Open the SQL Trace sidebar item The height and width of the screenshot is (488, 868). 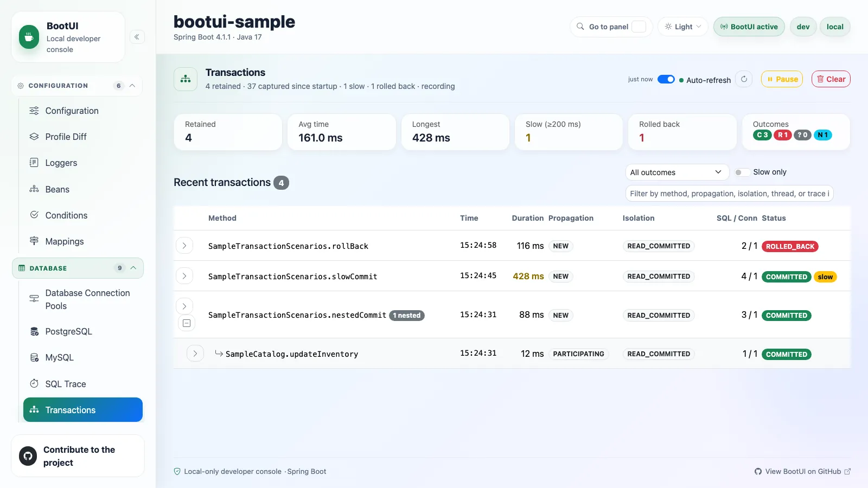point(83,384)
